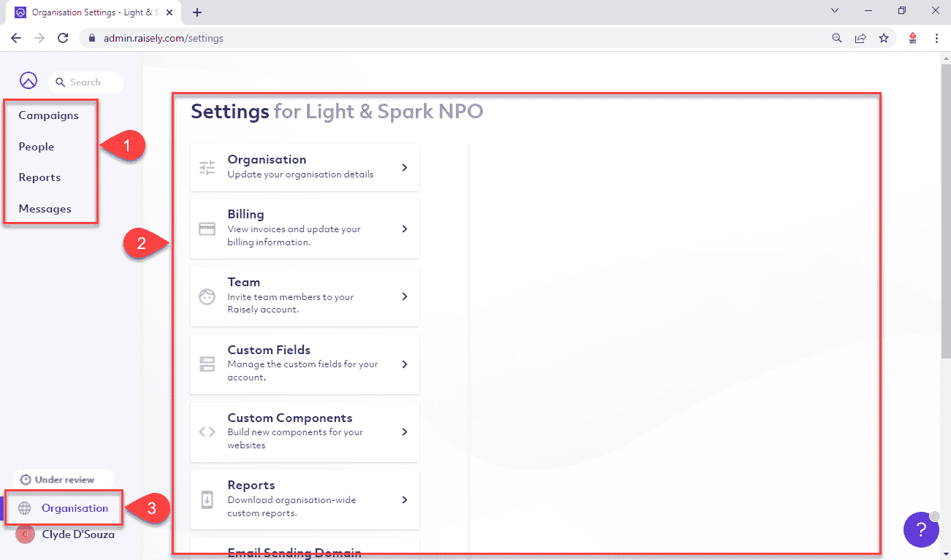The height and width of the screenshot is (560, 951).
Task: Select the Organisation Settings browser tab
Action: pyautogui.click(x=94, y=12)
